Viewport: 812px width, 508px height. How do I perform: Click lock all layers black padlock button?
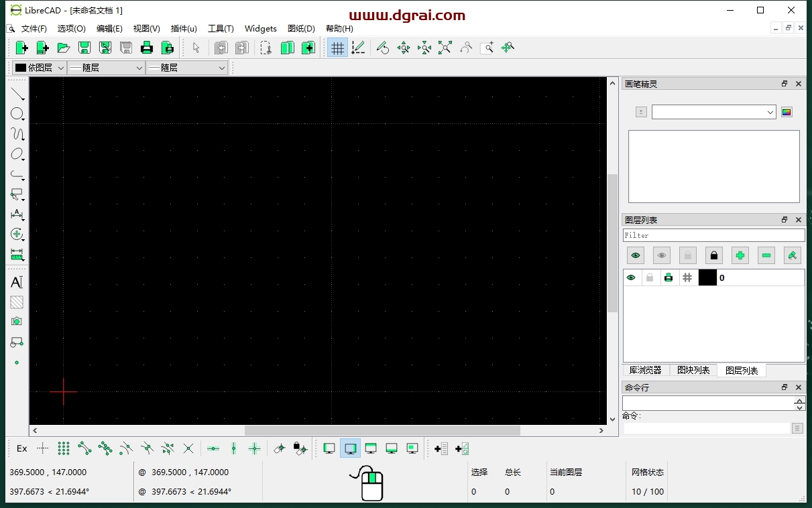pyautogui.click(x=714, y=255)
